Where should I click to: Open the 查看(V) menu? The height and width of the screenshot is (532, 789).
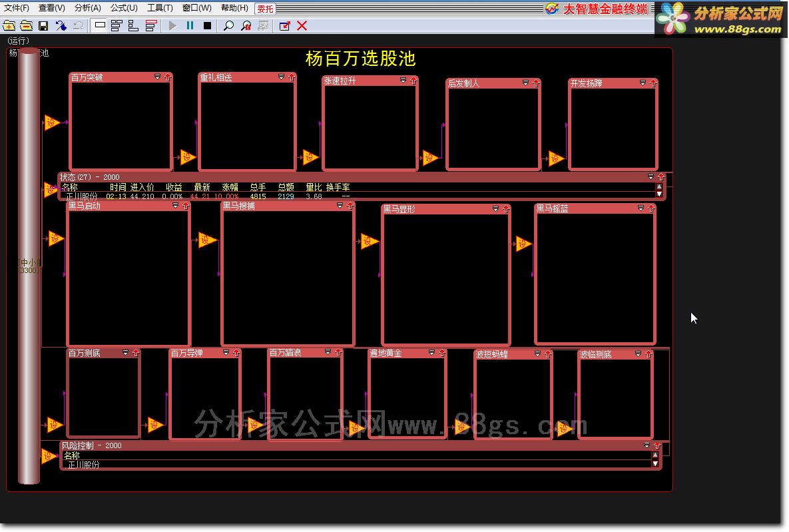point(52,8)
